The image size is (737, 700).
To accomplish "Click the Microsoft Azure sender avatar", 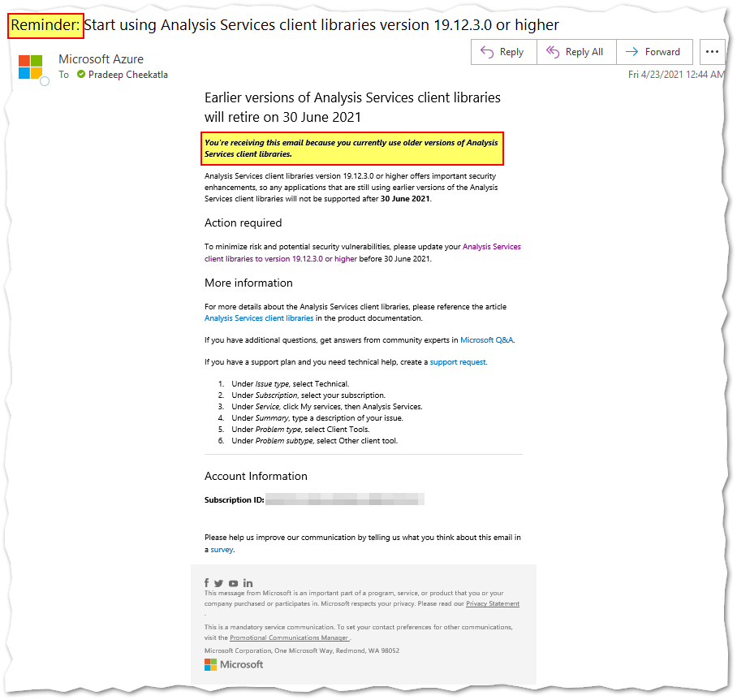I will [x=31, y=67].
